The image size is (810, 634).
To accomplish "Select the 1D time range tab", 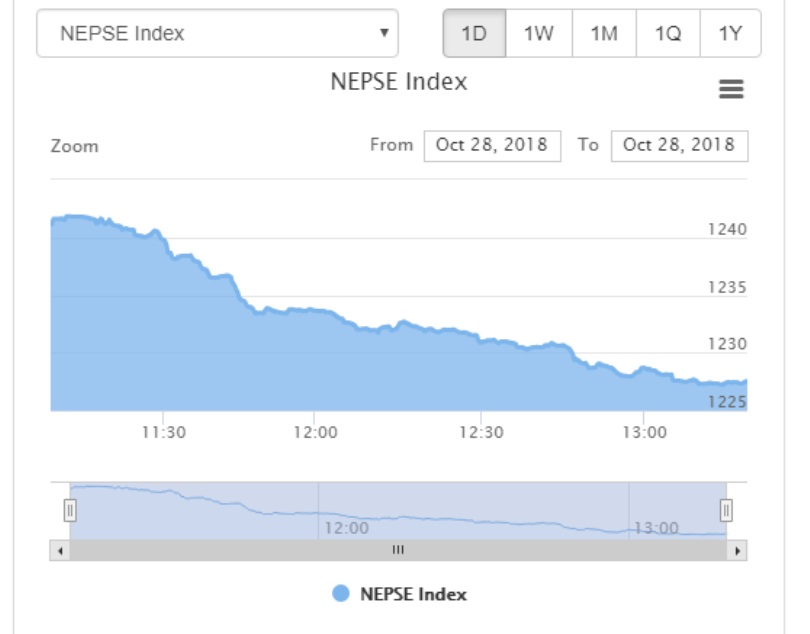I will click(x=474, y=33).
